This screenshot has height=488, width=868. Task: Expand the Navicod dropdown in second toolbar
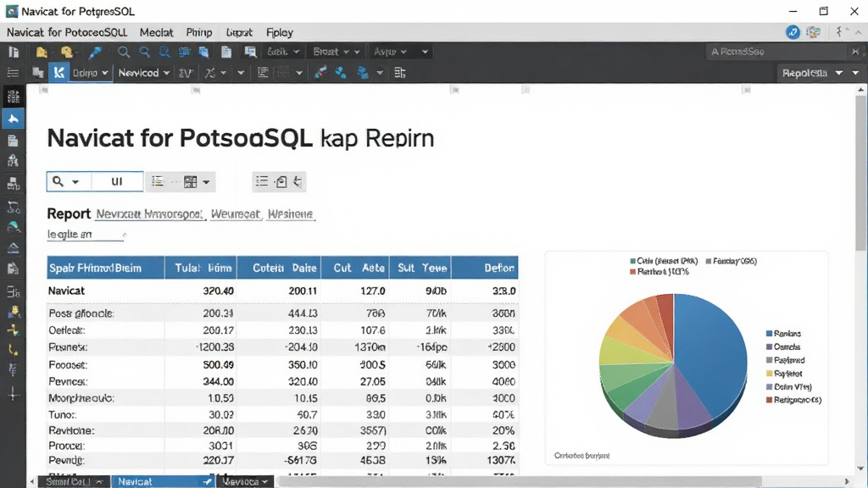tap(144, 73)
